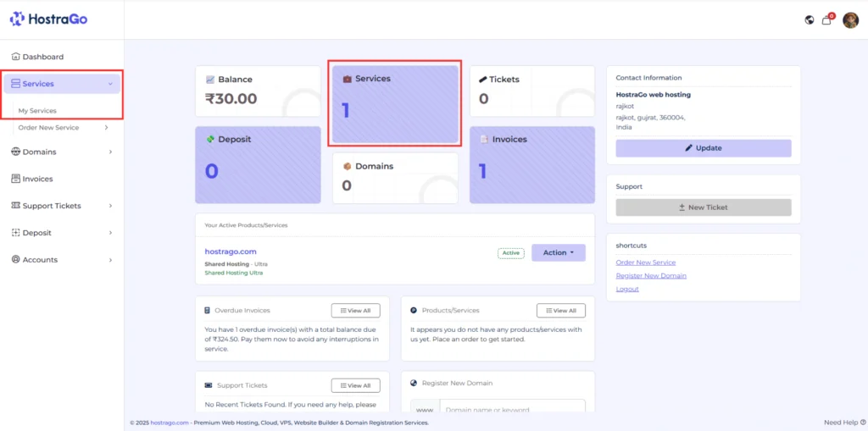Screen dimensions: 868x431
Task: View All products/services
Action: pyautogui.click(x=561, y=311)
